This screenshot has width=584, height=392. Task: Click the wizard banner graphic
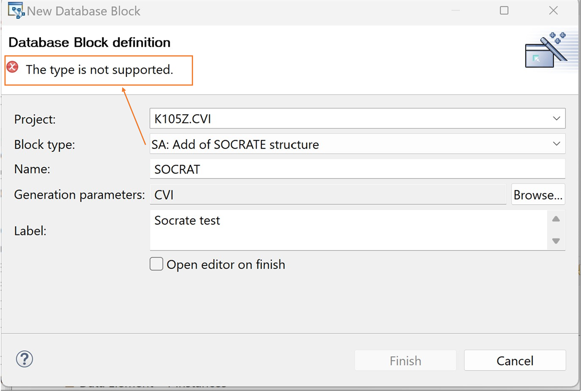pos(546,50)
